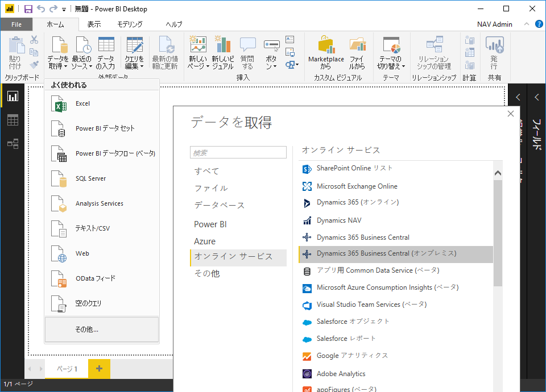Select Analysis Services menu entry

[x=102, y=203]
